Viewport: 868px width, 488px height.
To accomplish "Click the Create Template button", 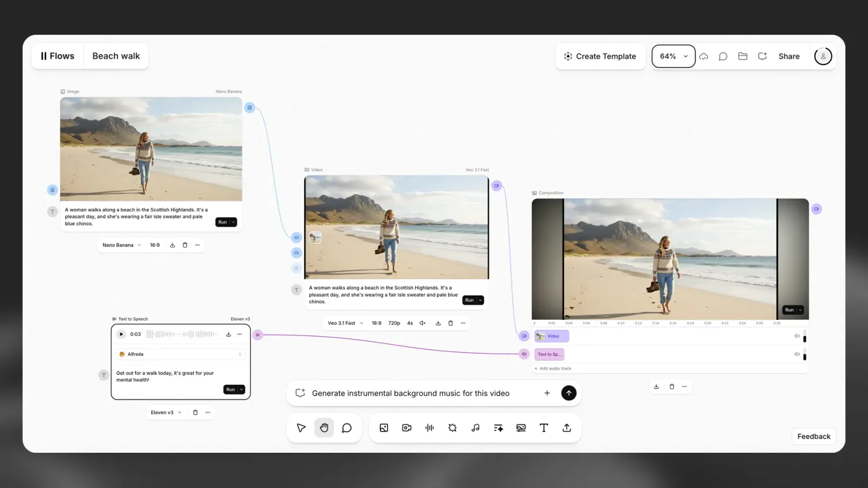I will [600, 56].
